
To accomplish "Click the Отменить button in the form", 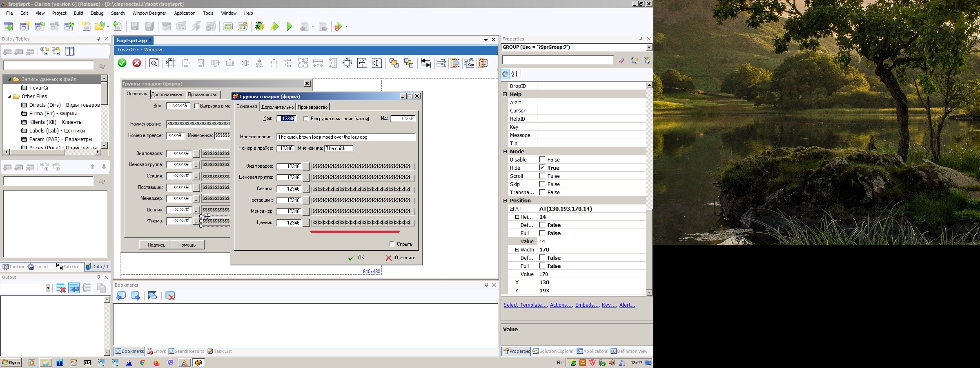I will pos(400,258).
